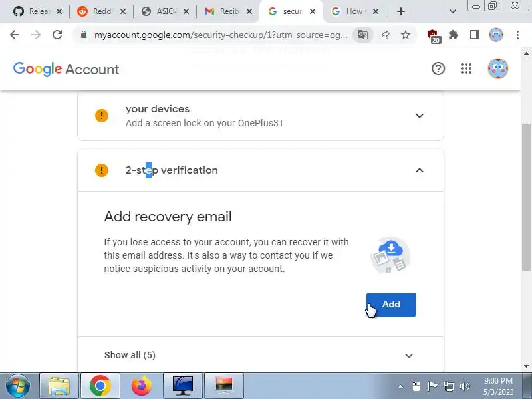Close the 'How' Google tab
Viewport: 532px width, 399px height.
[x=376, y=11]
